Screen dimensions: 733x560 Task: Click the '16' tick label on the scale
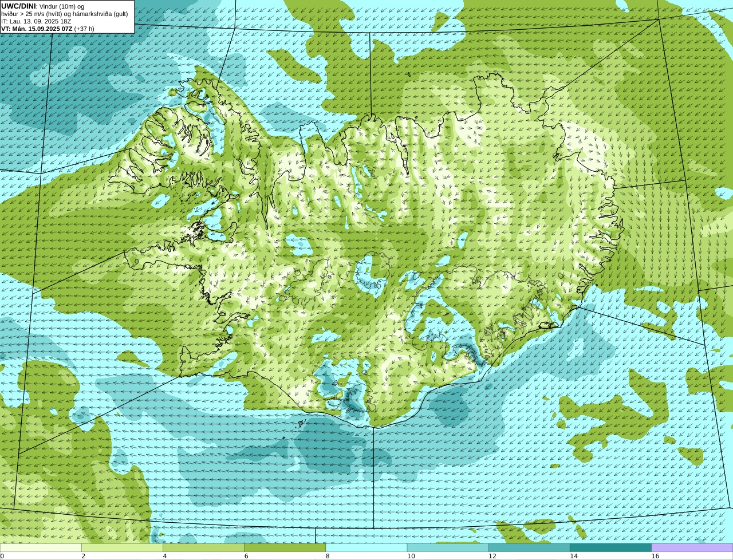click(655, 556)
